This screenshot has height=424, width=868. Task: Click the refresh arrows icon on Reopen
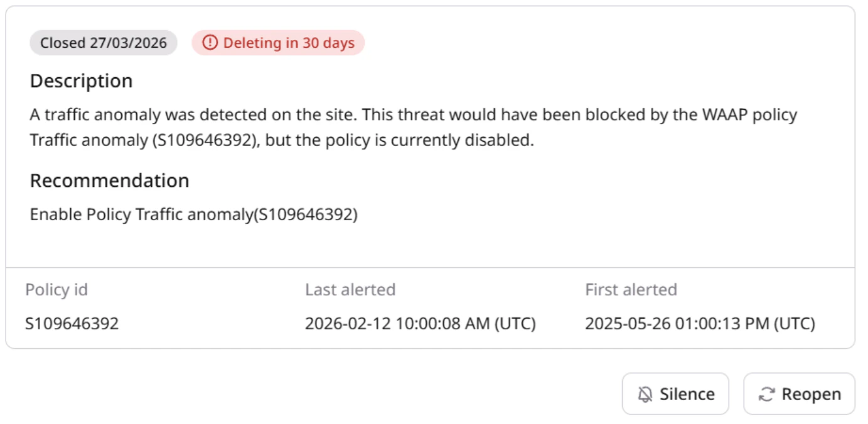(x=766, y=395)
